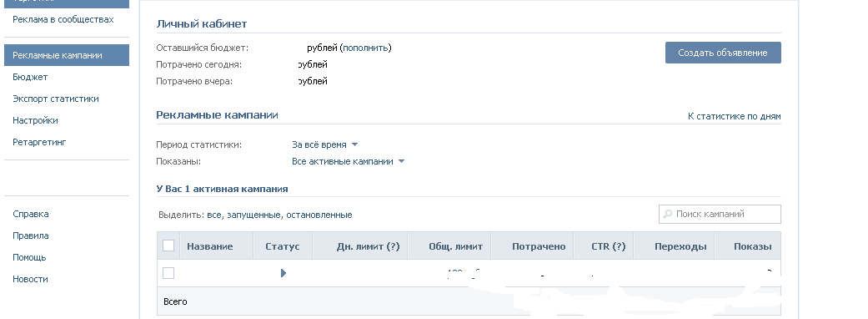Select 'остановленные' campaigns link
Image resolution: width=868 pixels, height=319 pixels.
pos(319,215)
